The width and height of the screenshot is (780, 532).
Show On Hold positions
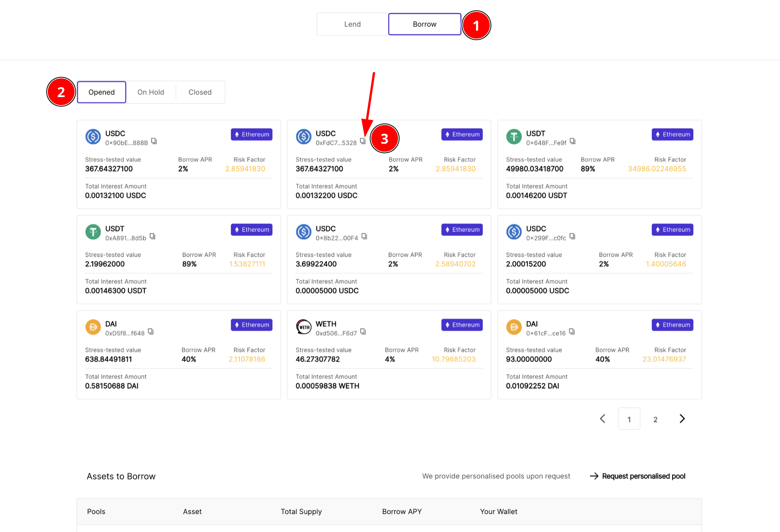(x=151, y=92)
